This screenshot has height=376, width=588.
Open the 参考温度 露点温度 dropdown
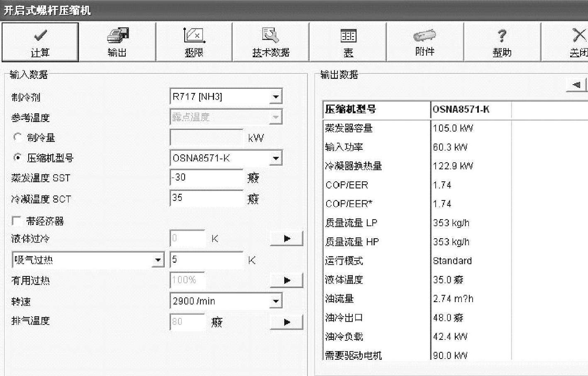tap(276, 117)
